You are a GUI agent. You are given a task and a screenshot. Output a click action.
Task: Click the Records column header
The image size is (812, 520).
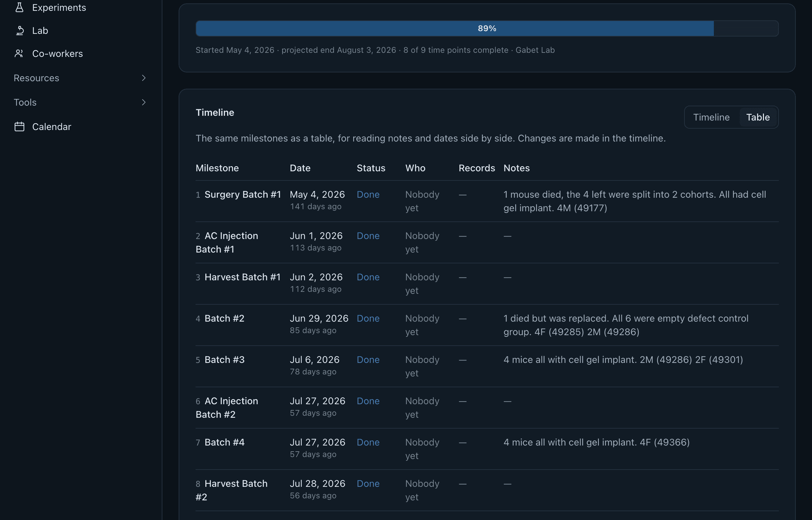point(477,168)
